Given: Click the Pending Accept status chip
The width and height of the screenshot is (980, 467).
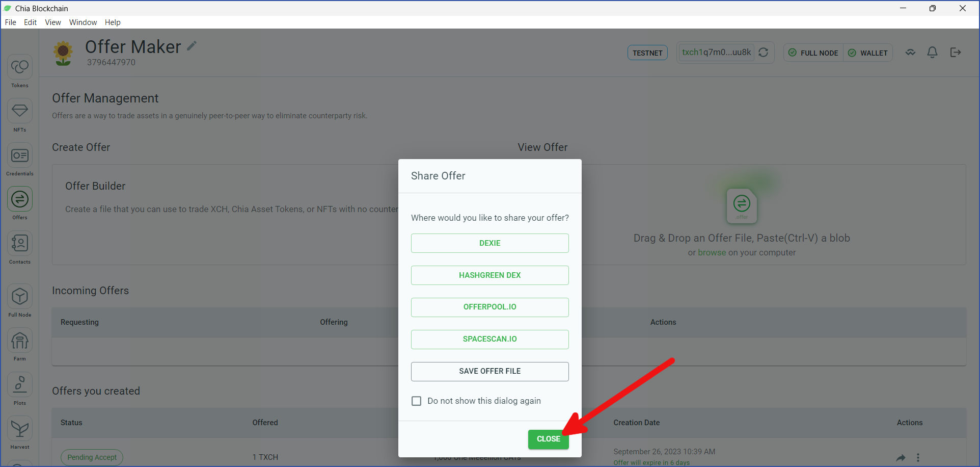Looking at the screenshot, I should pyautogui.click(x=92, y=457).
